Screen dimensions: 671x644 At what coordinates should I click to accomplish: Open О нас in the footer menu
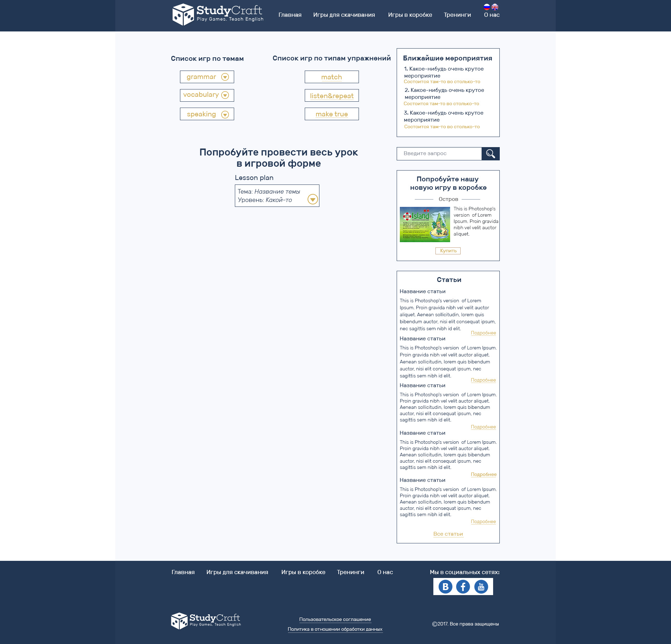[x=385, y=572]
